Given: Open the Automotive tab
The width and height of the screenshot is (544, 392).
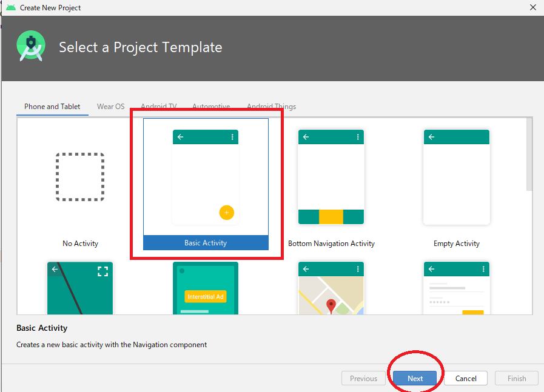Looking at the screenshot, I should 211,106.
